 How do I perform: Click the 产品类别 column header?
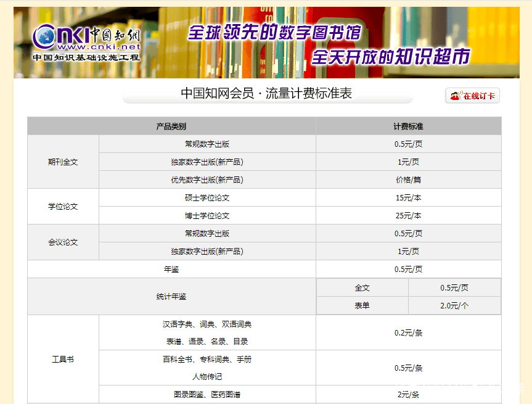coord(171,126)
